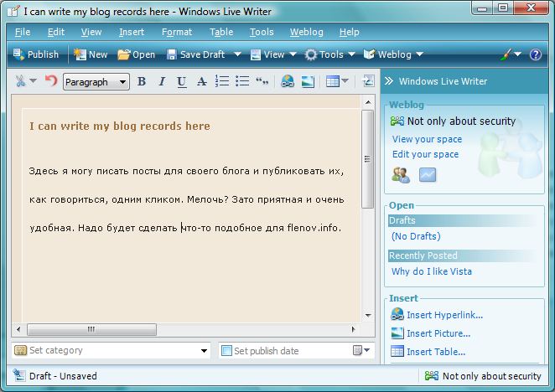Image resolution: width=555 pixels, height=392 pixels.
Task: Expand the arrow next to the scissors
Action: pyautogui.click(x=33, y=81)
